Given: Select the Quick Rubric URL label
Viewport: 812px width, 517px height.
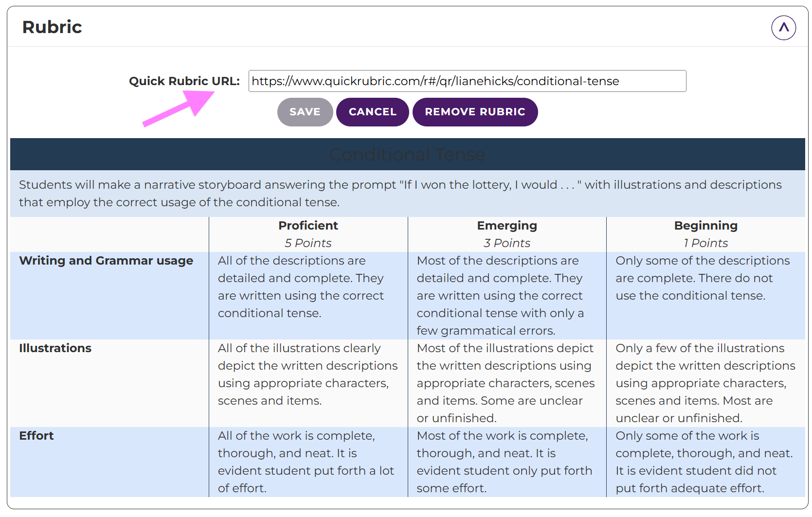Looking at the screenshot, I should tap(184, 81).
